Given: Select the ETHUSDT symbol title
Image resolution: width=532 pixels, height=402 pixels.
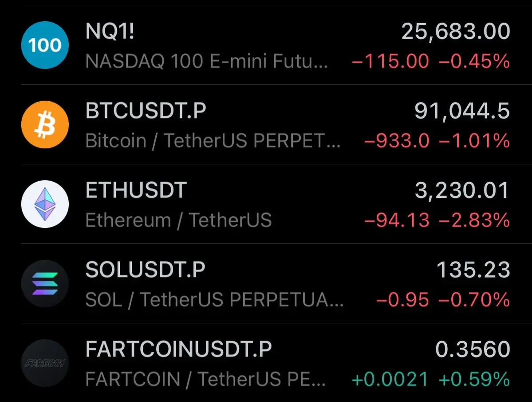Looking at the screenshot, I should [136, 190].
